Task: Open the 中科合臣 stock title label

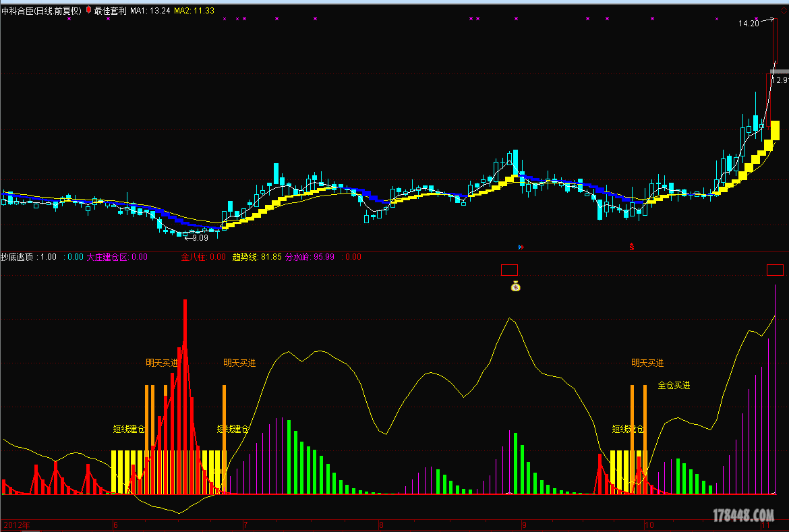Action: tap(41, 11)
